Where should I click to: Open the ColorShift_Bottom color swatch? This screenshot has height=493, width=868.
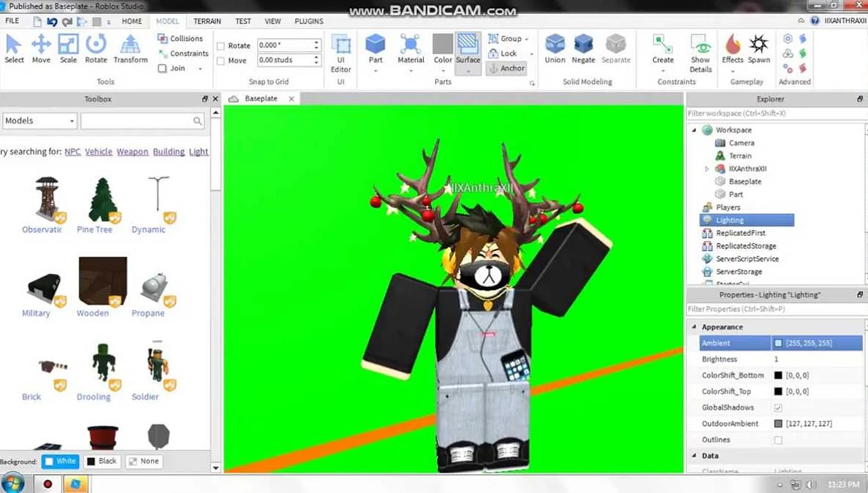pos(778,375)
